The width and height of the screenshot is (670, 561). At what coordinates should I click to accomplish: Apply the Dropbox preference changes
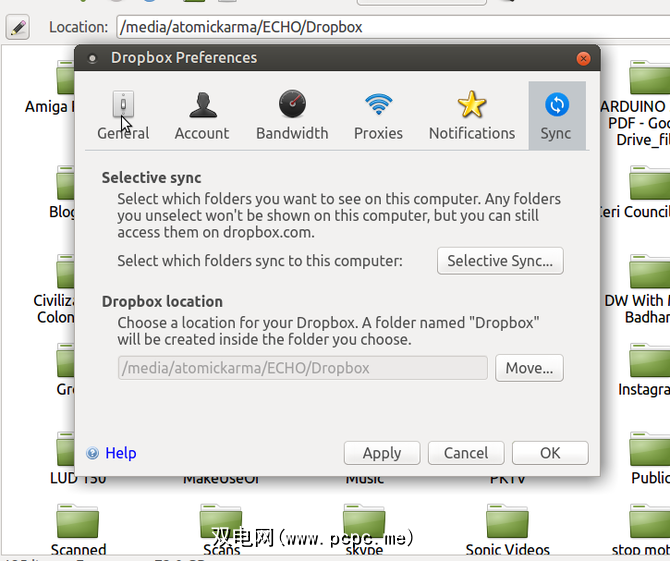tap(382, 453)
